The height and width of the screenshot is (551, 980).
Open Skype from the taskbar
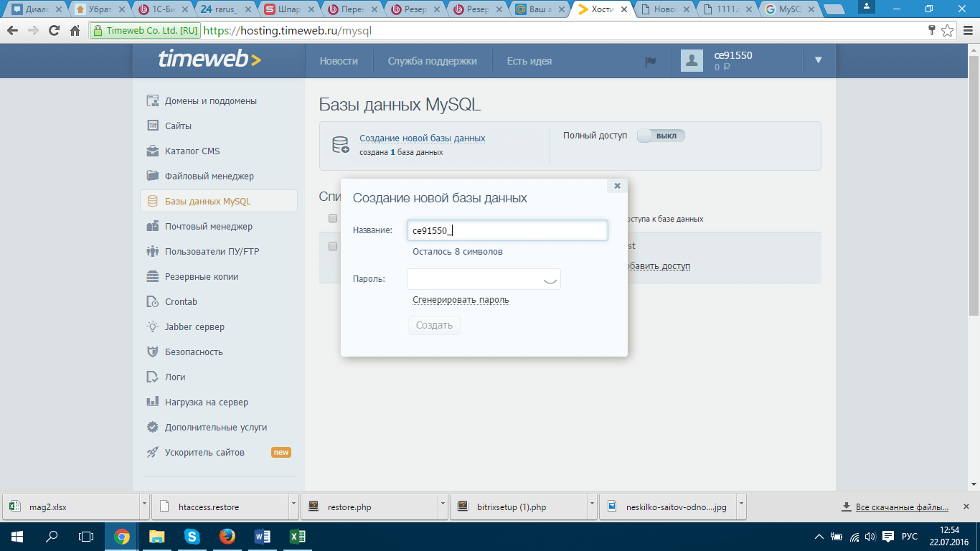(x=192, y=536)
